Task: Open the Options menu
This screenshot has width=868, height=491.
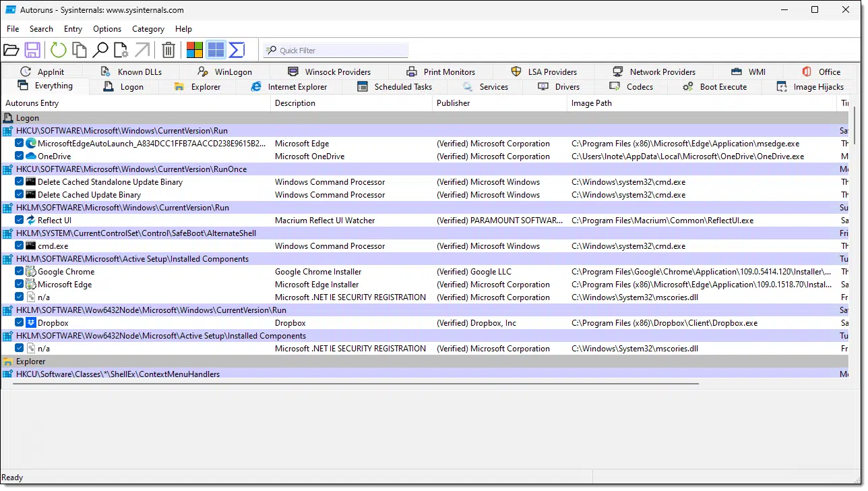Action: click(x=107, y=29)
